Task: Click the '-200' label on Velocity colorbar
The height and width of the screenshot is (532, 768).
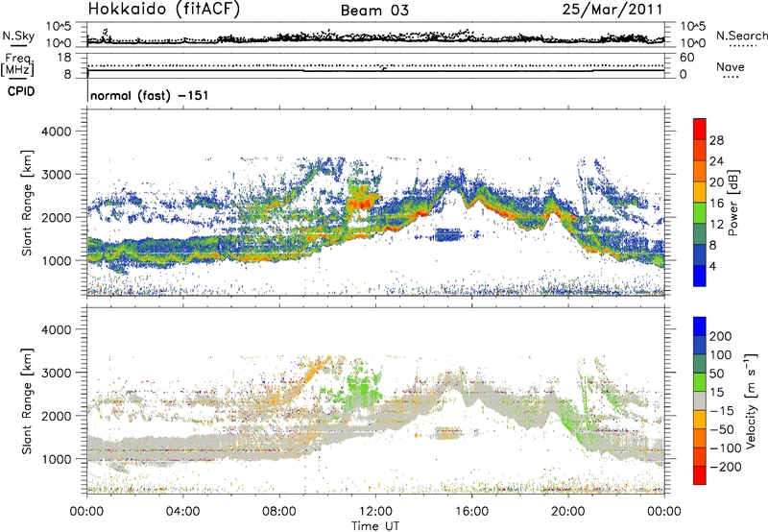Action: pyautogui.click(x=725, y=467)
